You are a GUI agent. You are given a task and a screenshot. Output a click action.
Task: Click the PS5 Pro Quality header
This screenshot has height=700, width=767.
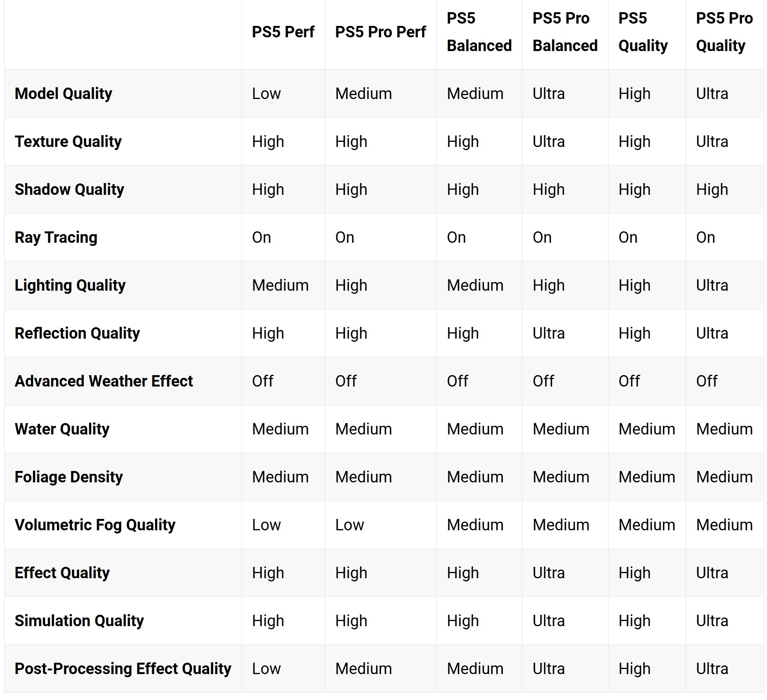[724, 32]
